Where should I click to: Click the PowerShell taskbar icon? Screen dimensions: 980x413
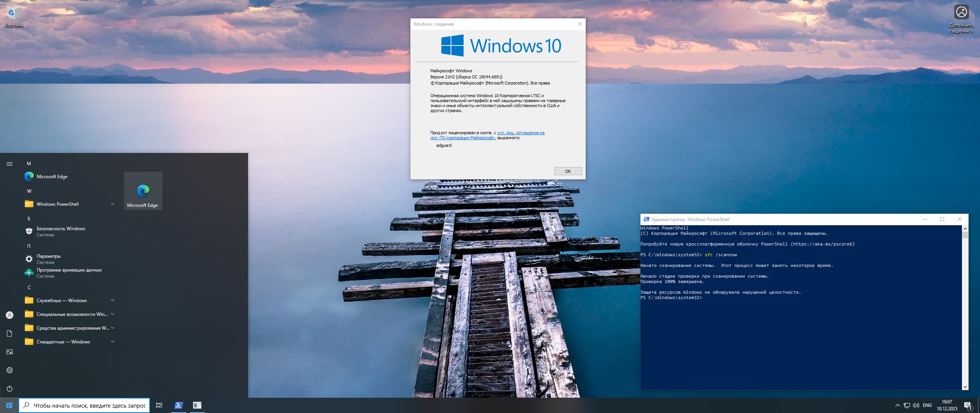178,405
